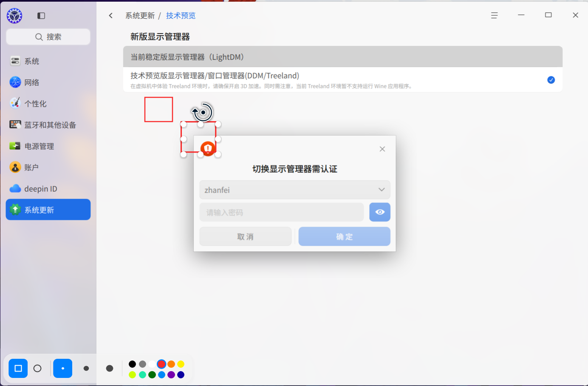Click the 新版显示管理器 heading text
Screen dimensions: 588x386
pos(160,37)
